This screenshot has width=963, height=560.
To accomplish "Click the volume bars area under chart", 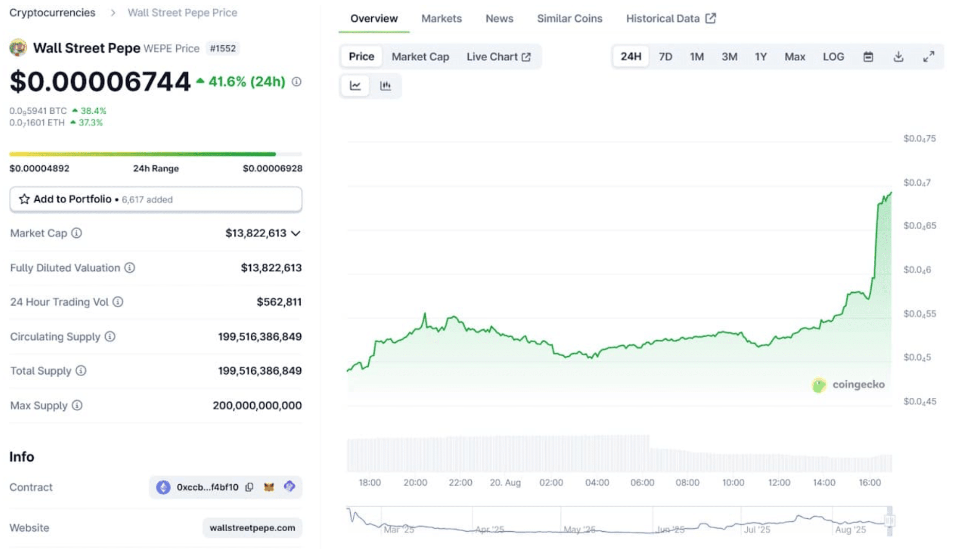I will pyautogui.click(x=619, y=453).
